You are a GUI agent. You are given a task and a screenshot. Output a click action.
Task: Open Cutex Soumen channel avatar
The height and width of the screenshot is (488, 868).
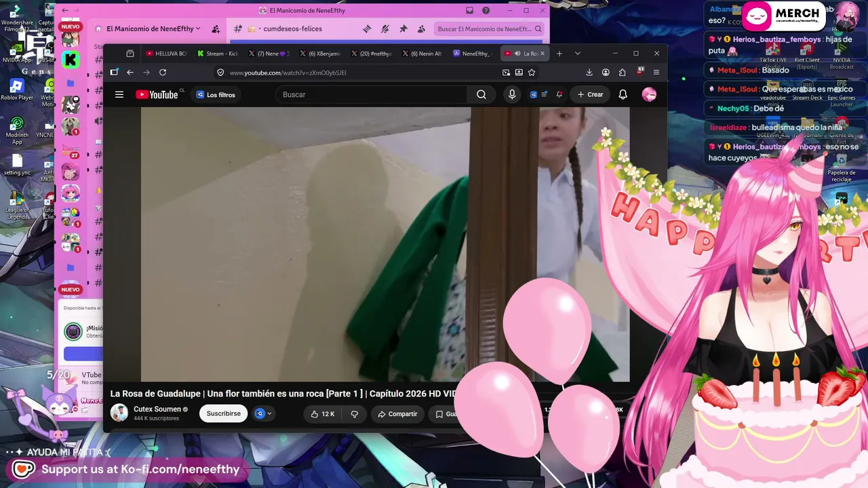pyautogui.click(x=119, y=413)
